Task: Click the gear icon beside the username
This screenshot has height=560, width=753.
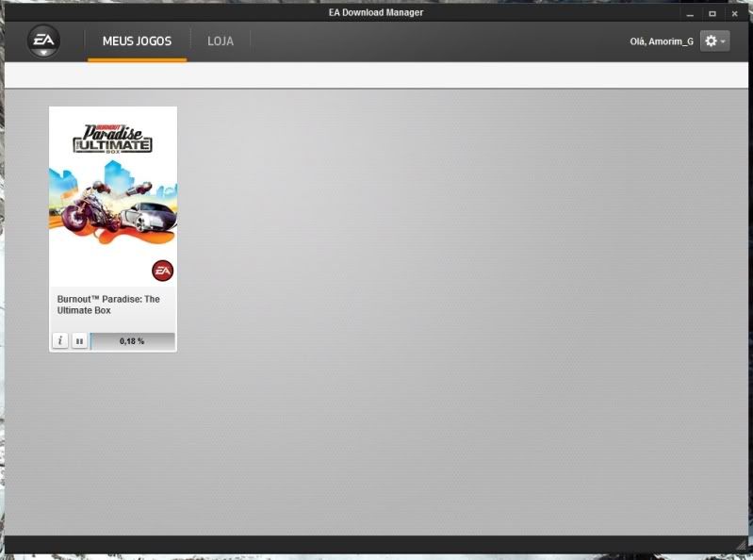Action: click(x=710, y=41)
